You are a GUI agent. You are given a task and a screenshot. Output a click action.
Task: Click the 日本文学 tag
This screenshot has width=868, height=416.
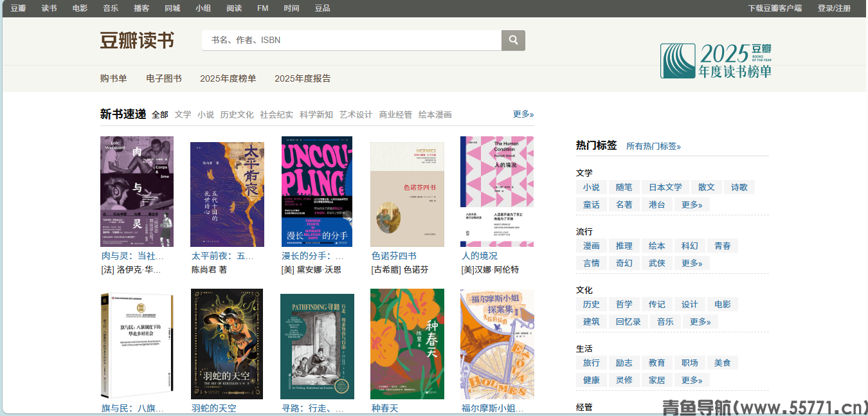pyautogui.click(x=665, y=187)
